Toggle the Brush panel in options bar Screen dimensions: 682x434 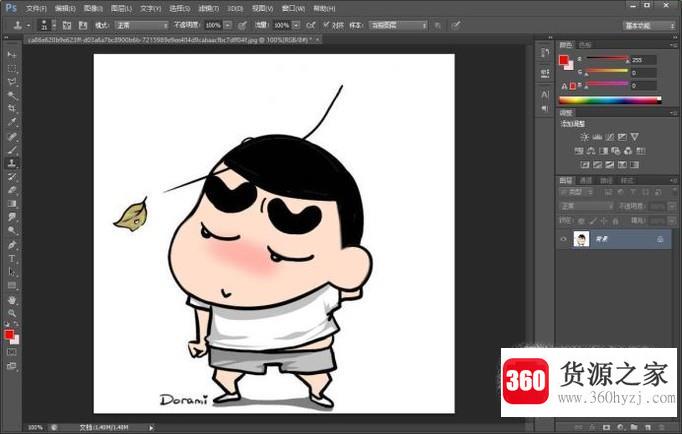tap(67, 25)
